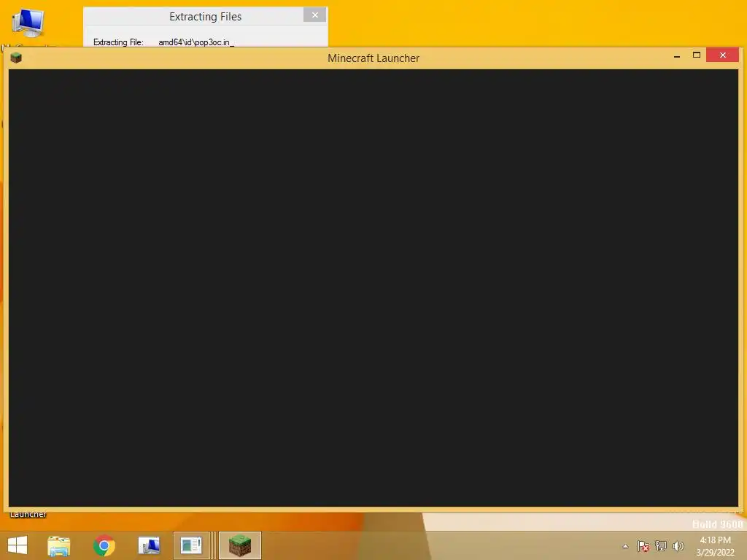
Task: Open the Windows Start button
Action: [x=18, y=545]
